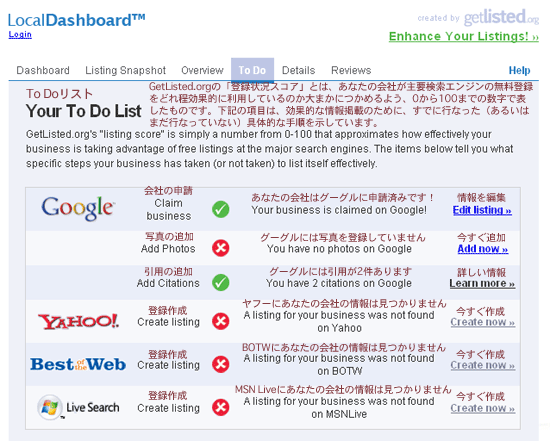
Task: Click 'You have 2 citations on Google' text
Action: [339, 283]
